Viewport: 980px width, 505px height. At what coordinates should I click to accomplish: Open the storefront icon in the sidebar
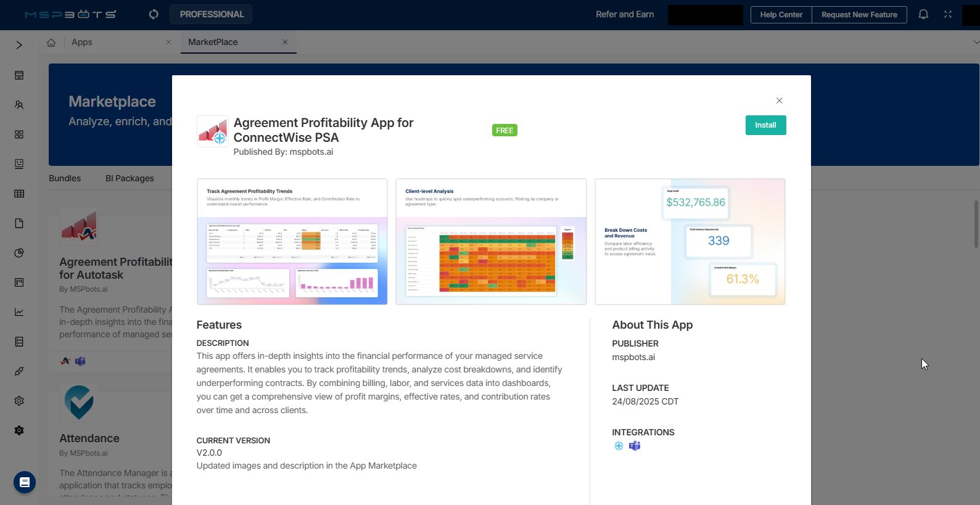click(x=19, y=75)
